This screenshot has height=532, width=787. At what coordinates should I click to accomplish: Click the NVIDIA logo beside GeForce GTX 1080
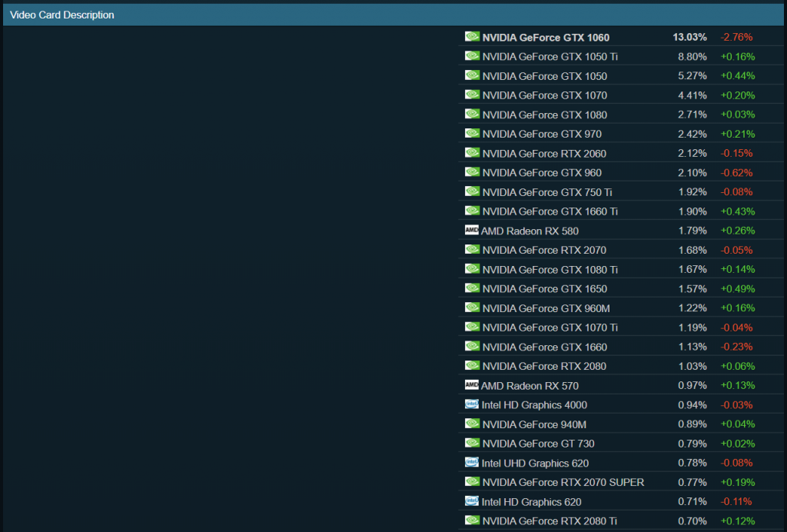472,114
